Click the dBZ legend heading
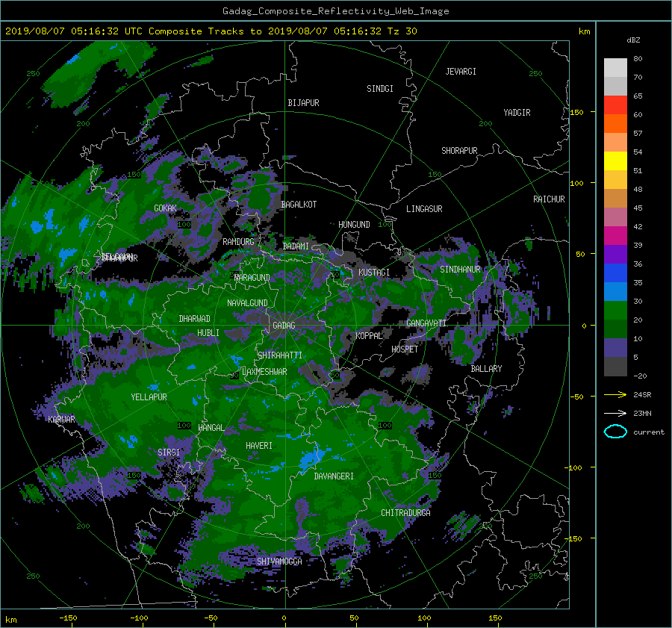The height and width of the screenshot is (628, 672). pos(633,40)
